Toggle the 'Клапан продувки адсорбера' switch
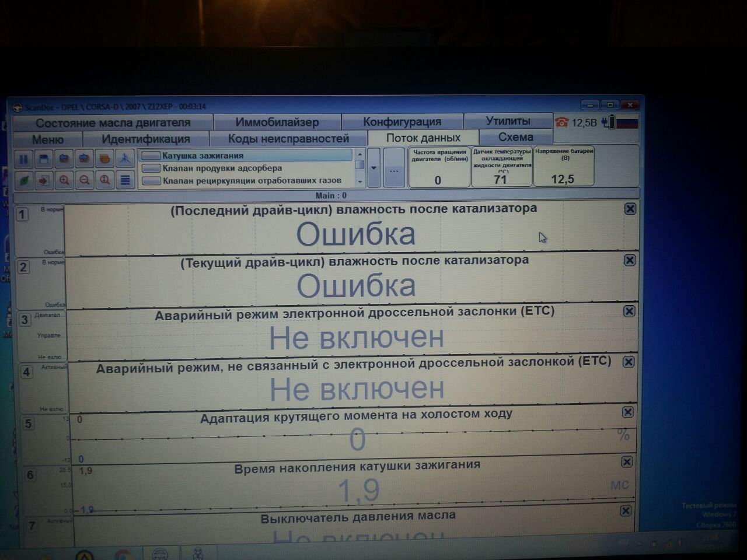747x560 pixels. (151, 169)
